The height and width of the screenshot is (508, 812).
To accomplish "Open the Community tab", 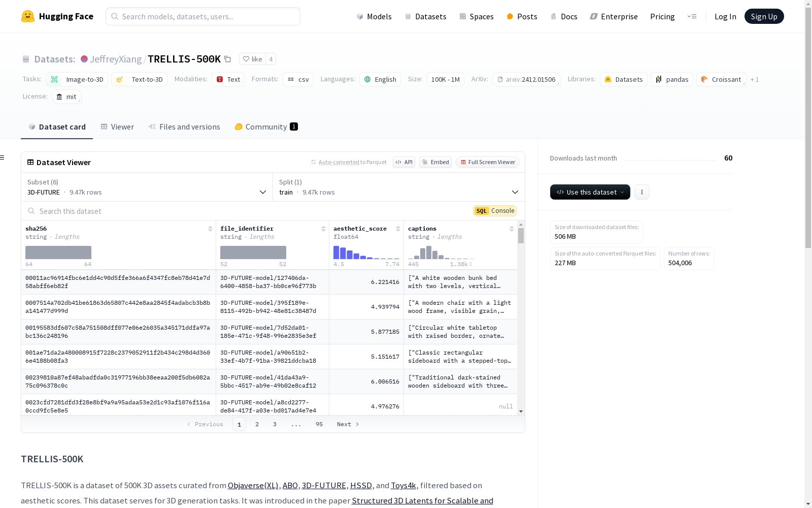I will 266,127.
